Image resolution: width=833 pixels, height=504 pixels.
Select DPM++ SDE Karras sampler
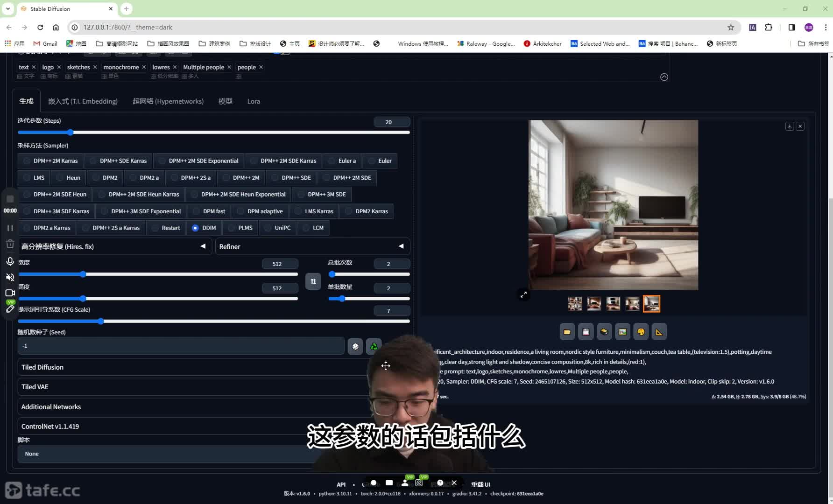pos(118,161)
